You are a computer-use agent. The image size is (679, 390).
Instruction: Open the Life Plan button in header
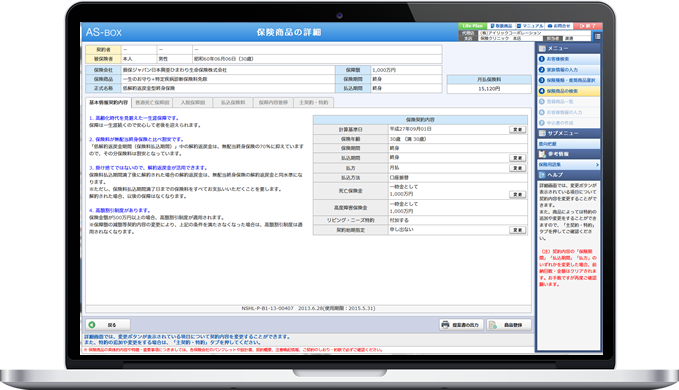(x=472, y=26)
